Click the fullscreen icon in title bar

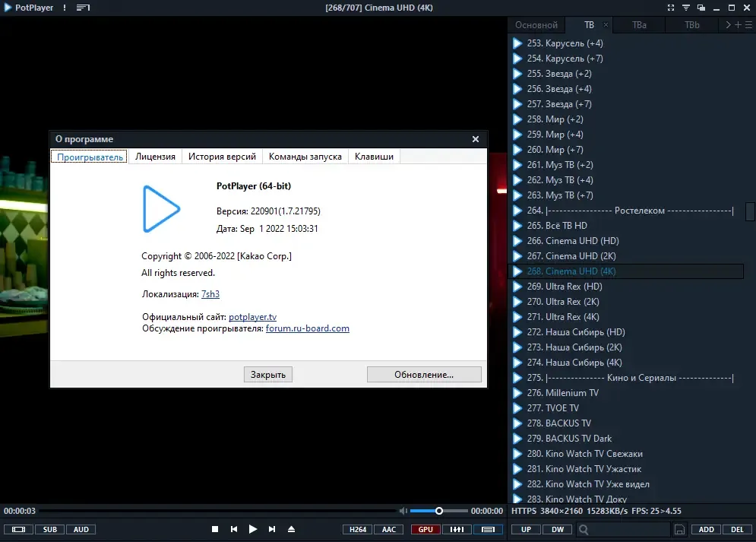coord(671,8)
